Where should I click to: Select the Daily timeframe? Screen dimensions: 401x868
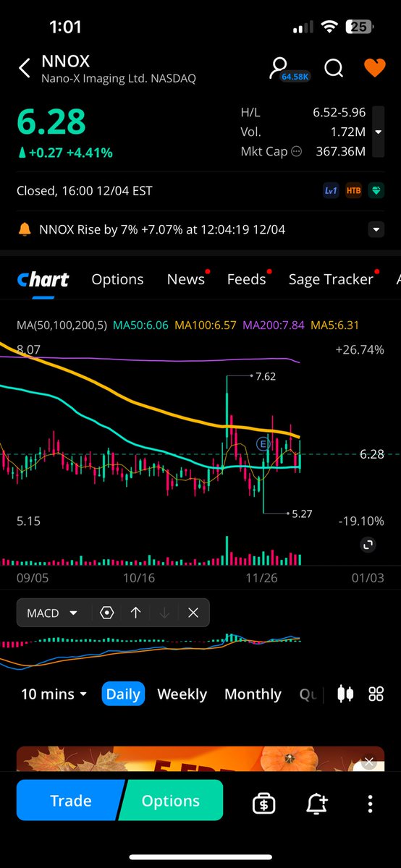[123, 694]
